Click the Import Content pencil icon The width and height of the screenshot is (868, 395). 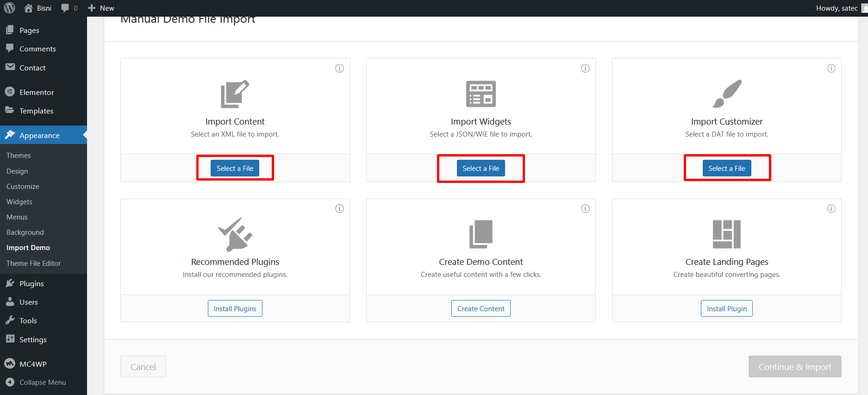[x=235, y=94]
